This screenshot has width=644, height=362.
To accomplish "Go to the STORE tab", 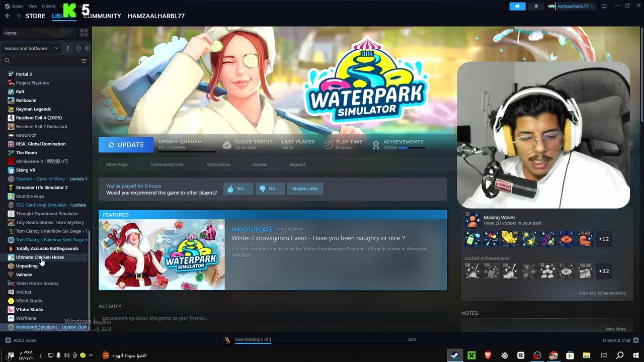I will click(35, 16).
